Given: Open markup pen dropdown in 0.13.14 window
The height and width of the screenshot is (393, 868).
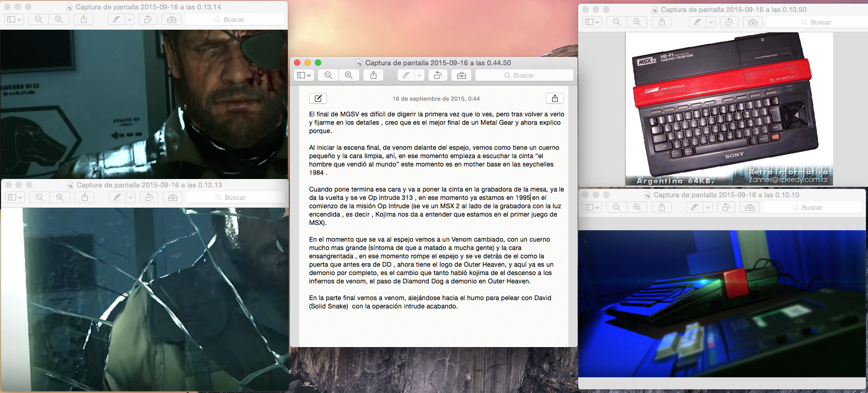Looking at the screenshot, I should (129, 19).
